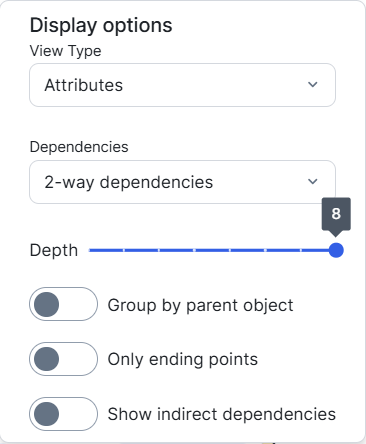Screen dimensions: 366x444
Task: Click the Display options heading
Action: (101, 26)
